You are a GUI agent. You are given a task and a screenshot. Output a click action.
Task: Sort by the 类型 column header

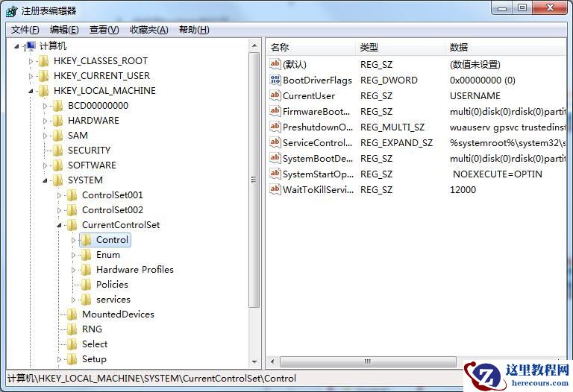401,47
